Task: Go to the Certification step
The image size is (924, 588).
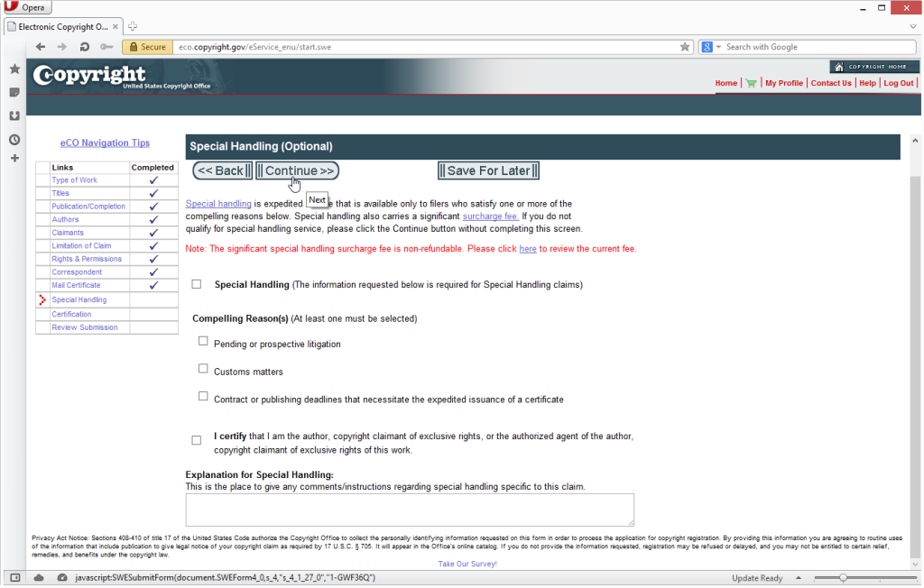Action: (71, 314)
